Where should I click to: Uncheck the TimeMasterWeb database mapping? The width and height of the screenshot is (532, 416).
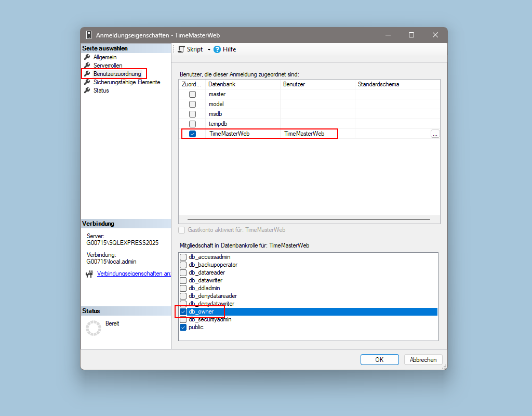(x=192, y=134)
